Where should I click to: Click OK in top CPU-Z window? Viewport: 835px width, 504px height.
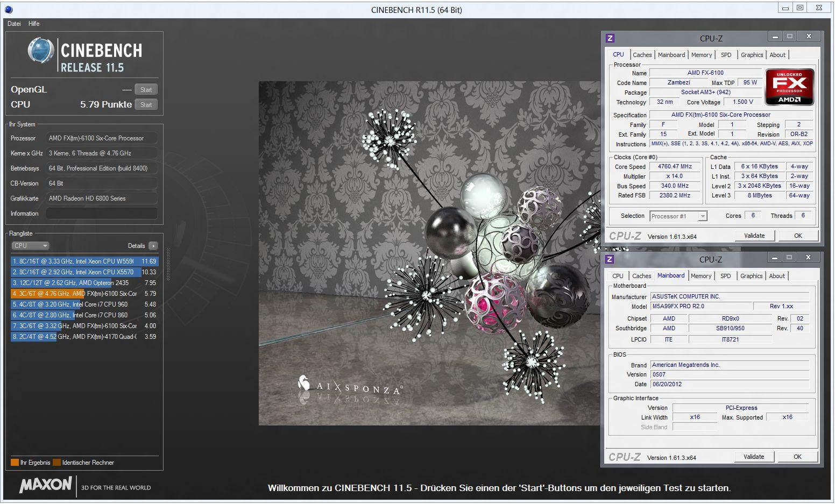click(x=798, y=236)
